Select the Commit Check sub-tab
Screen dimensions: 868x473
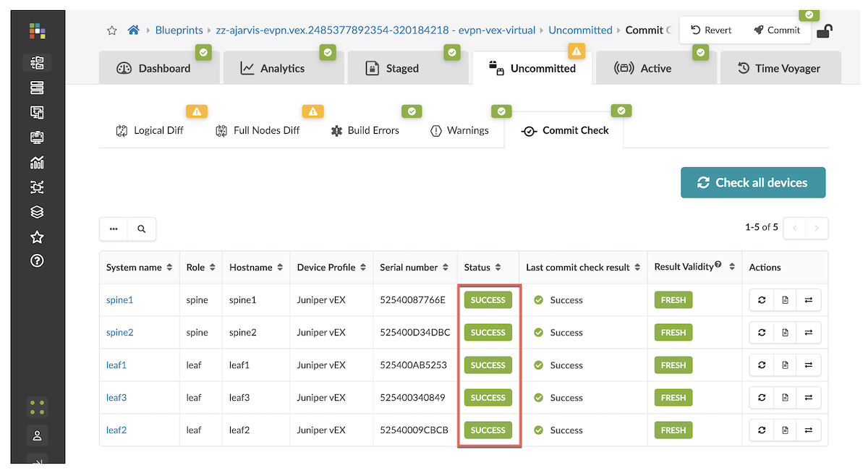[564, 131]
